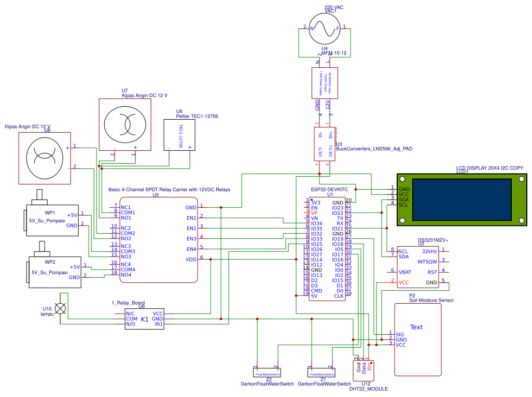
Task: Click the U7 fan symbol
Action: click(x=125, y=124)
